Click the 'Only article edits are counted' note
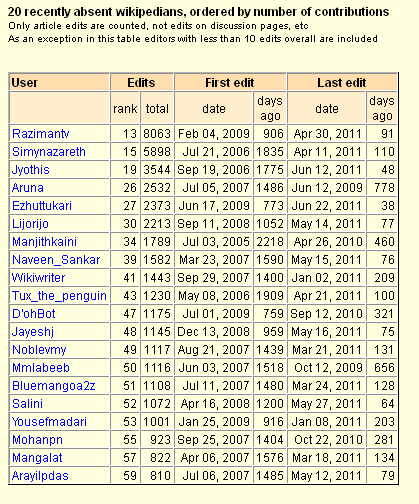The image size is (419, 504). [x=158, y=26]
